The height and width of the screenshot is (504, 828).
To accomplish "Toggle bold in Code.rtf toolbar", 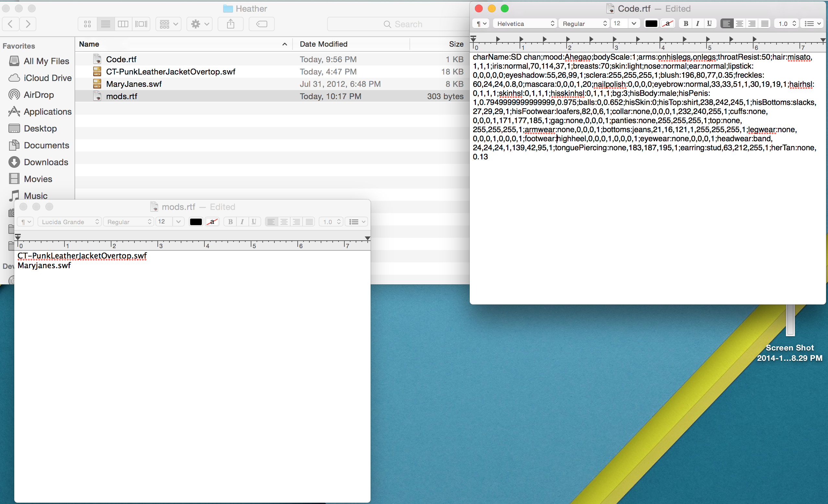I will click(686, 24).
